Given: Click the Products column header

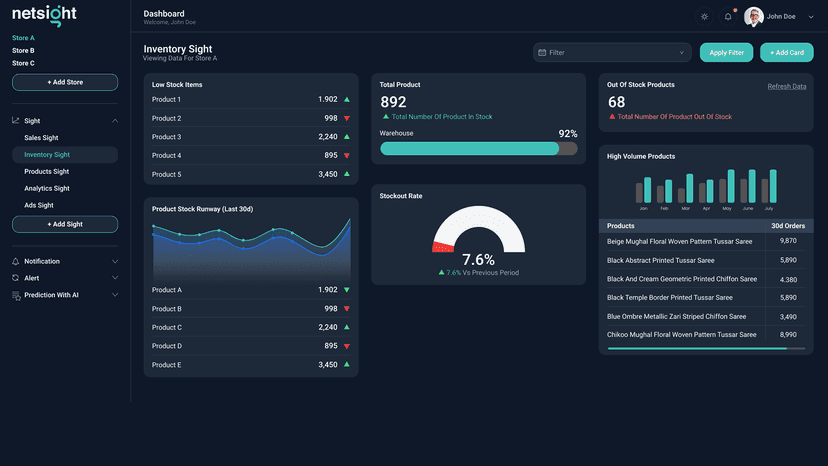Looking at the screenshot, I should pyautogui.click(x=620, y=226).
